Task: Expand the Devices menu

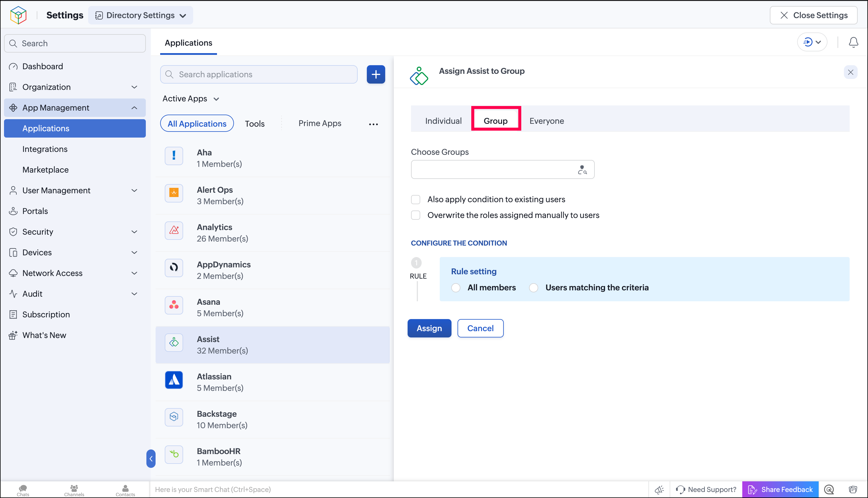Action: point(134,252)
